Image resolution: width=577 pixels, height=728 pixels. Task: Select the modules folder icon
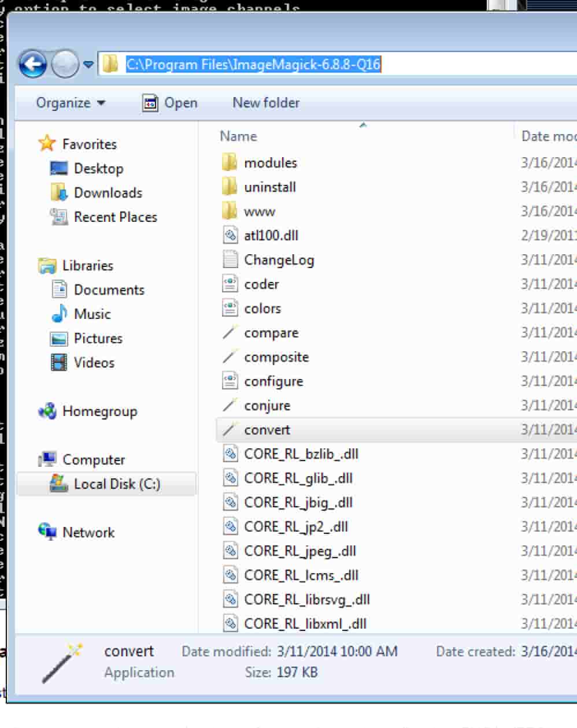[230, 162]
